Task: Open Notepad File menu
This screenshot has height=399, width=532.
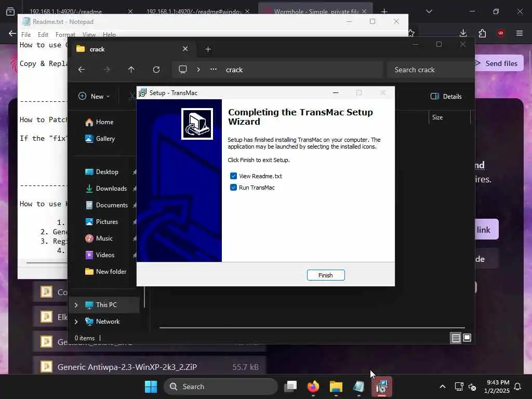Action: point(26,35)
